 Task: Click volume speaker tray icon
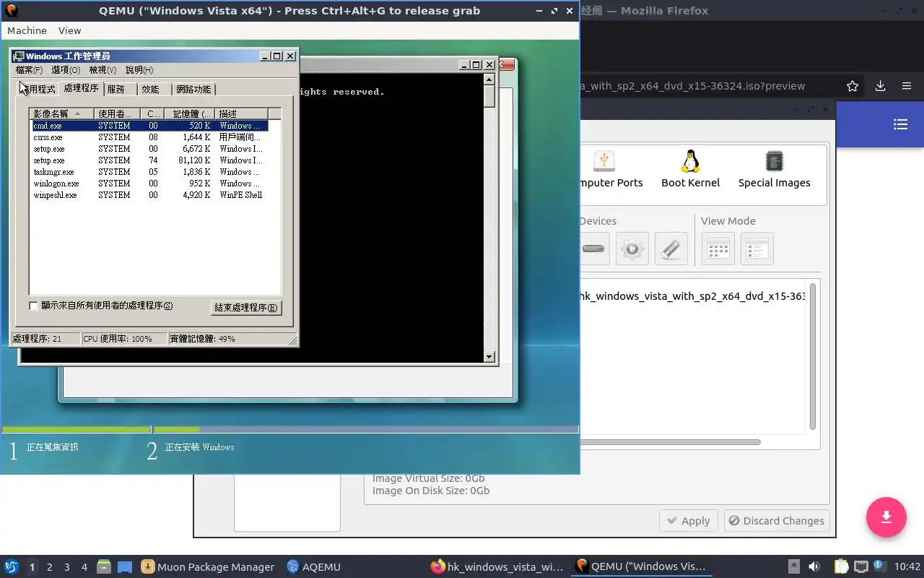click(814, 567)
